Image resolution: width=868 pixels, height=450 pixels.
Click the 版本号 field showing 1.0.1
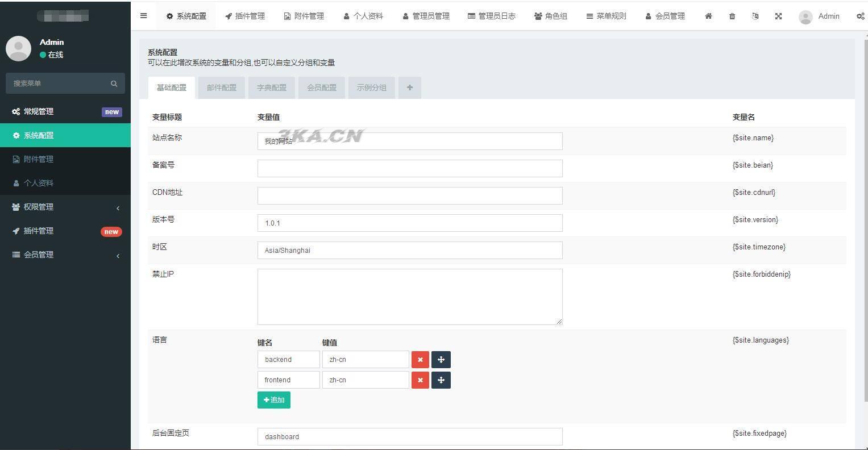point(410,223)
